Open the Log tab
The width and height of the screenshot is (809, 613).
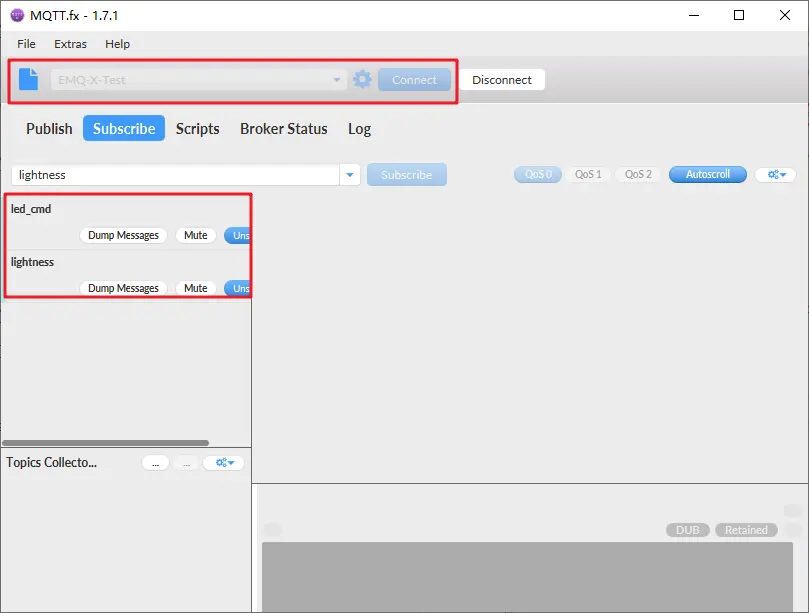tap(359, 128)
